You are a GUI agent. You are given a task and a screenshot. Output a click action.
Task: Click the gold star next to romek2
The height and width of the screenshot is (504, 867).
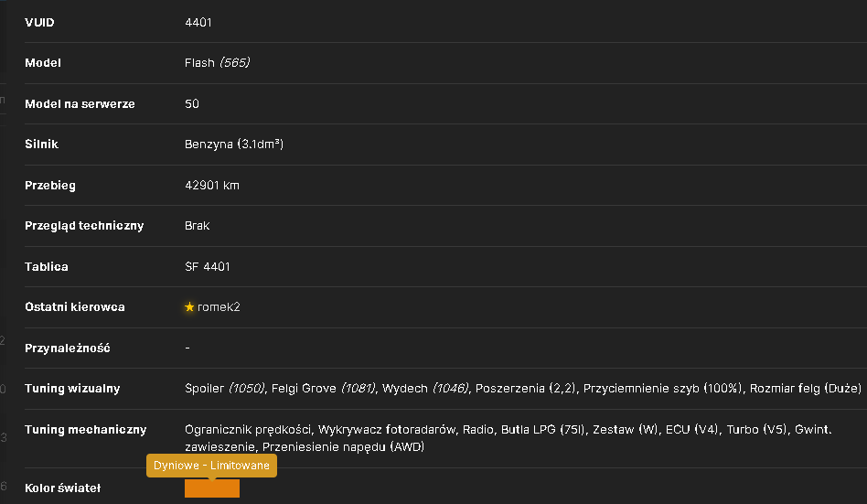click(189, 307)
